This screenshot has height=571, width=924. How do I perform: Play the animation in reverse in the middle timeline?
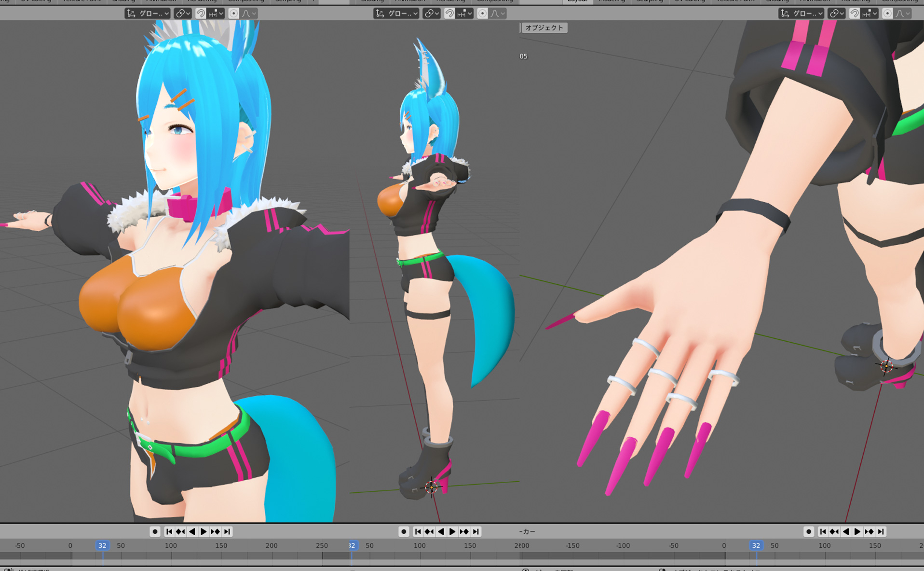coord(441,531)
